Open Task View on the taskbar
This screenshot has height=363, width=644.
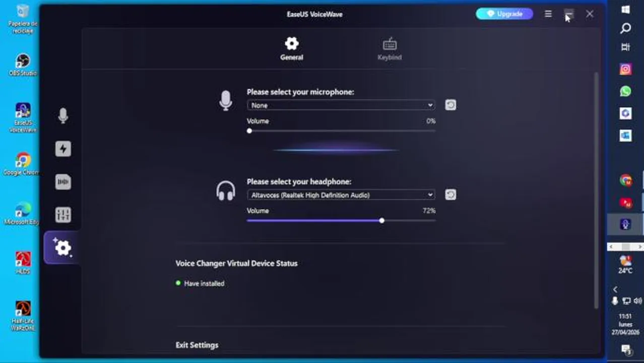click(626, 47)
